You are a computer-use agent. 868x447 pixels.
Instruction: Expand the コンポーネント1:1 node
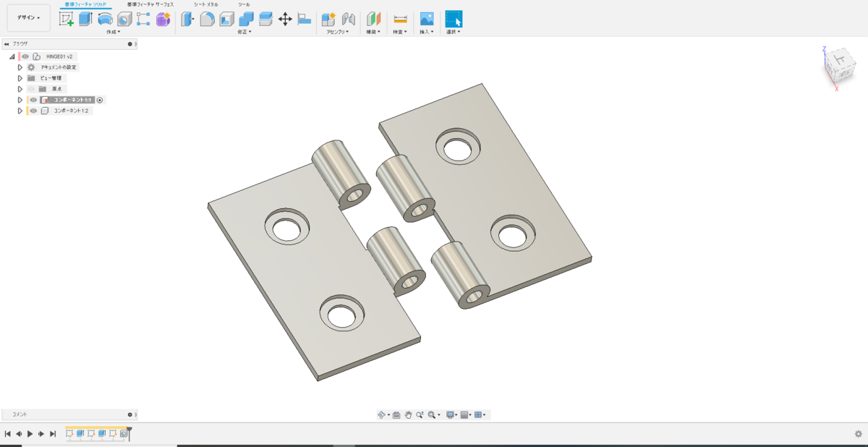[x=20, y=100]
